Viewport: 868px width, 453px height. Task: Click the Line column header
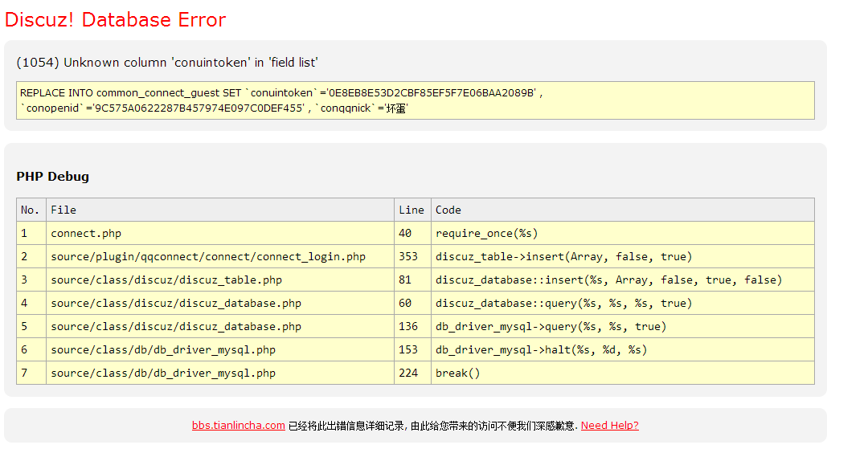click(412, 210)
